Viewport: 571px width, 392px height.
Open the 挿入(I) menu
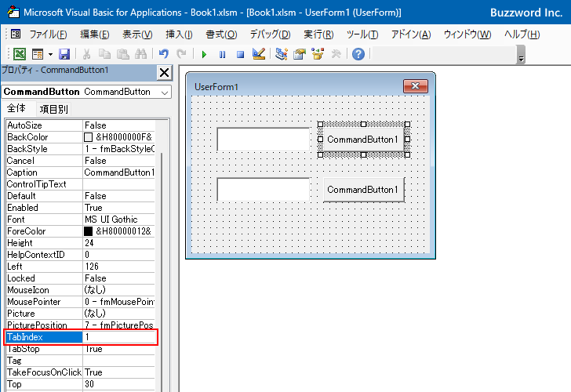pos(179,34)
